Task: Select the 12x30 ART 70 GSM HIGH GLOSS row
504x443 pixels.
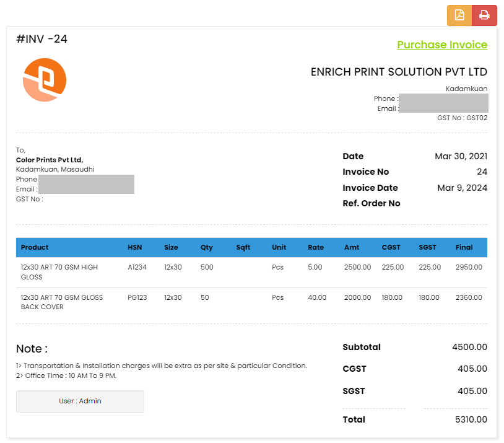Action: click(x=59, y=272)
